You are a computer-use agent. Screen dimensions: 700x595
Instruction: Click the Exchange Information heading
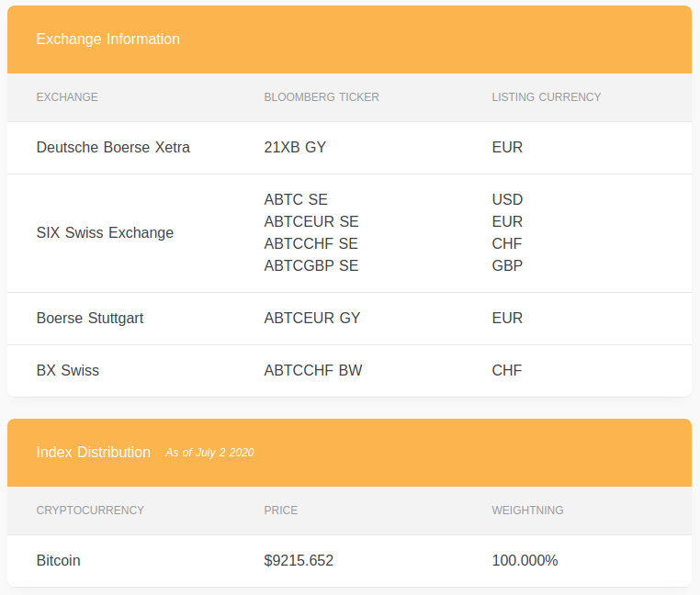tap(108, 39)
